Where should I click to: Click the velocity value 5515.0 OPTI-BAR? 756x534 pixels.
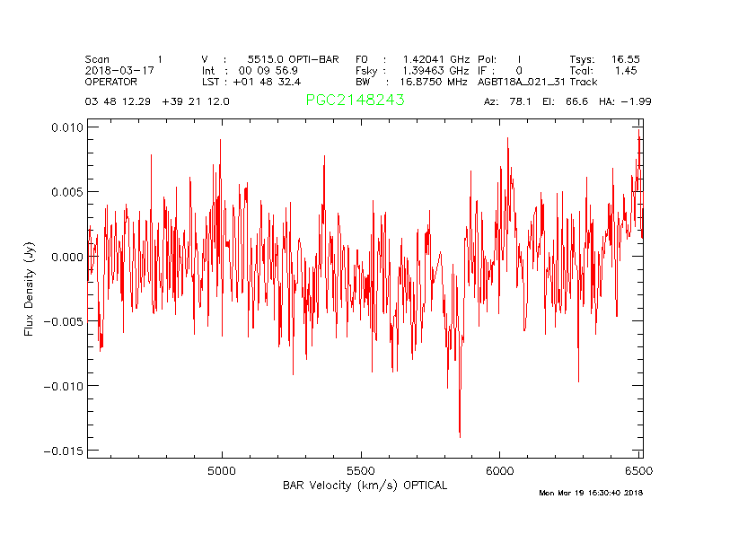tap(293, 59)
